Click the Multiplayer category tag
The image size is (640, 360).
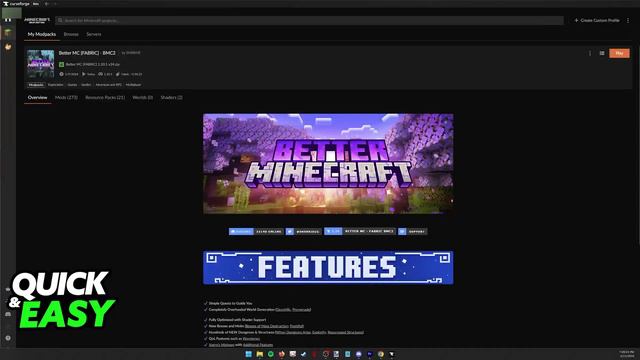pyautogui.click(x=133, y=85)
